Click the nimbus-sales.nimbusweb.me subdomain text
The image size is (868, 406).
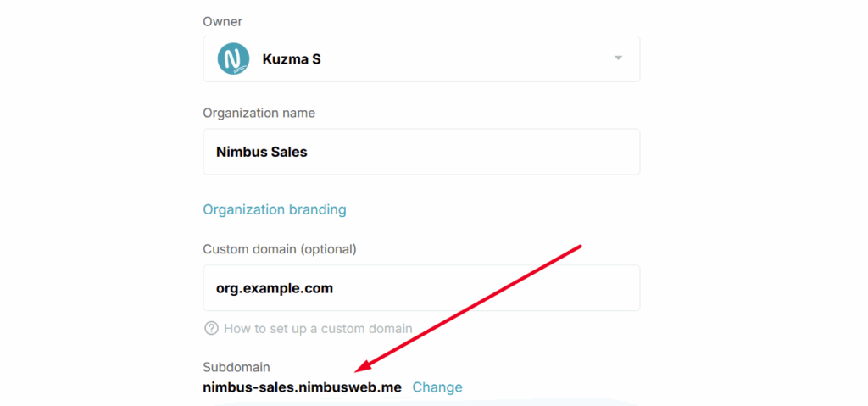point(303,387)
